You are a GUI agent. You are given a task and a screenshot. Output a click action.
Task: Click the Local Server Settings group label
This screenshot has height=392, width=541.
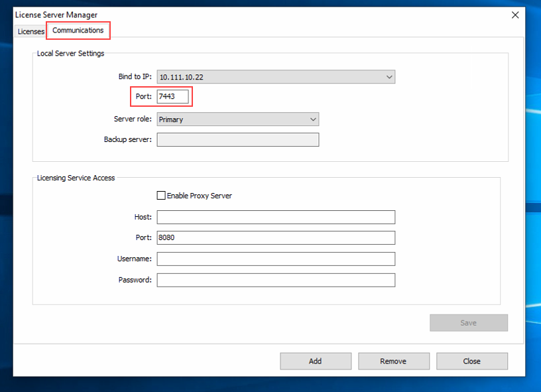coord(70,53)
